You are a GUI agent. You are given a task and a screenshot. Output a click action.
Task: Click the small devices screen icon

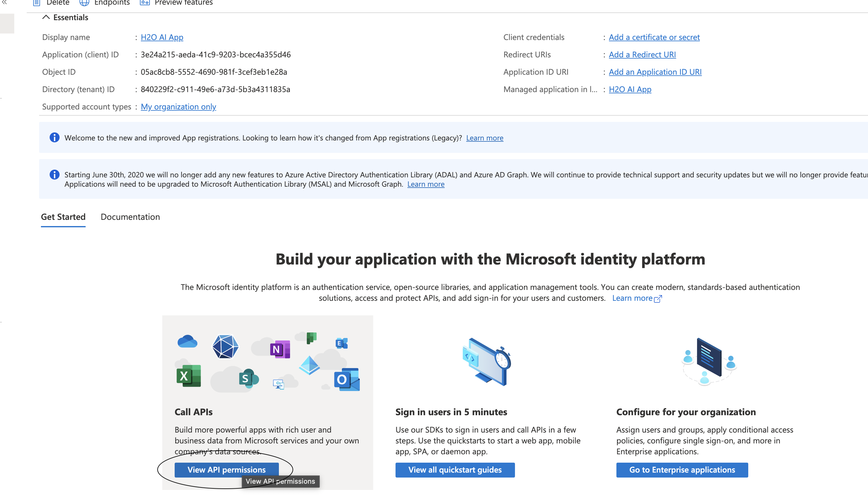pos(279,385)
